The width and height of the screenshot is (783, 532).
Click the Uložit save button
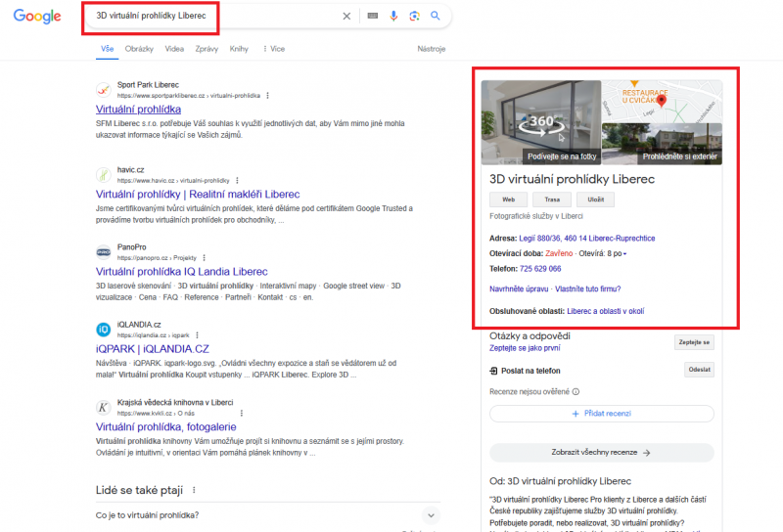[595, 199]
